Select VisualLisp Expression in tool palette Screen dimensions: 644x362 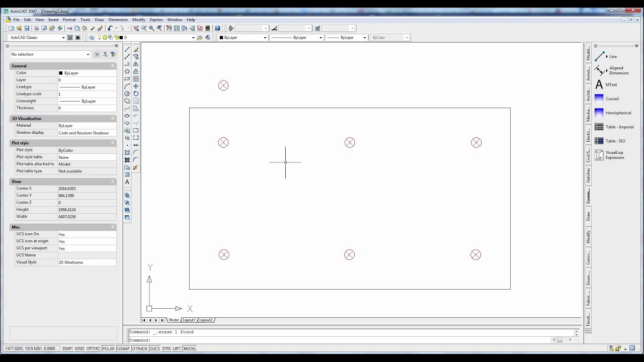pos(610,155)
